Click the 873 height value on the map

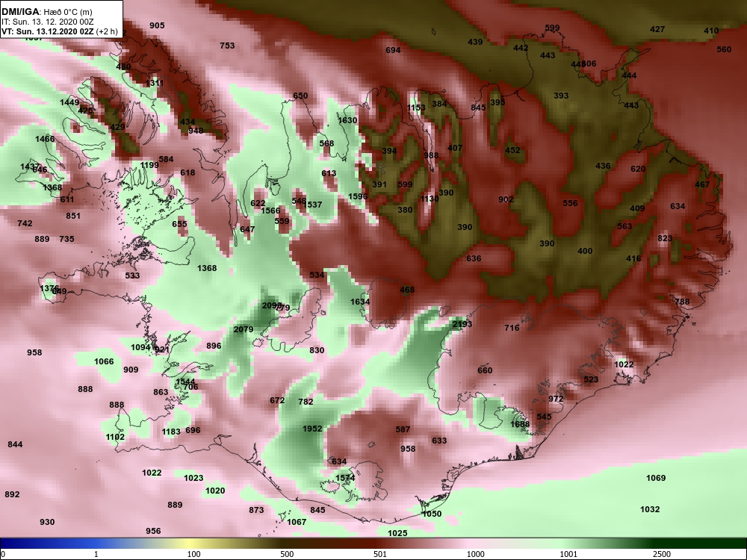[x=256, y=510]
